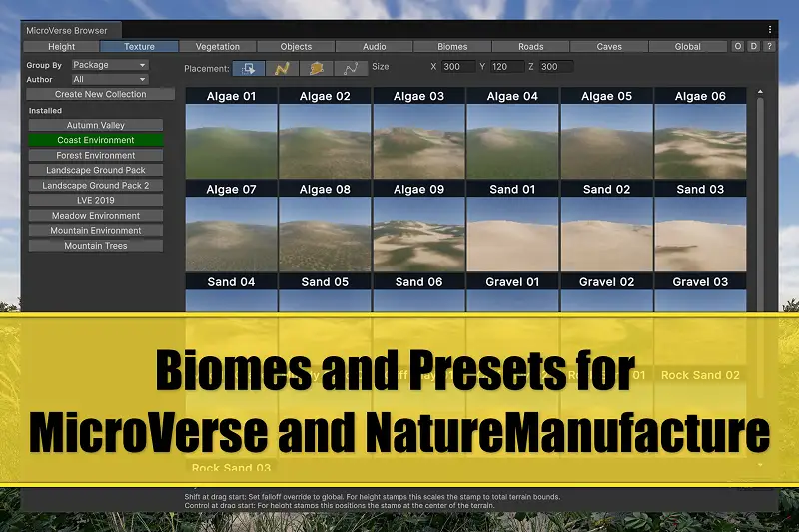This screenshot has height=532, width=799.
Task: Select the Sand 01 texture thumbnail
Action: (512, 235)
